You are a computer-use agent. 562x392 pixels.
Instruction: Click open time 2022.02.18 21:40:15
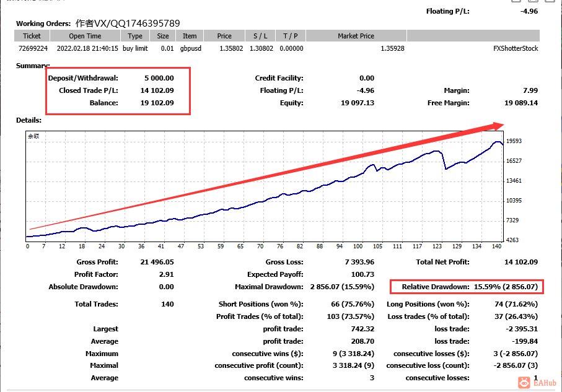click(x=87, y=48)
